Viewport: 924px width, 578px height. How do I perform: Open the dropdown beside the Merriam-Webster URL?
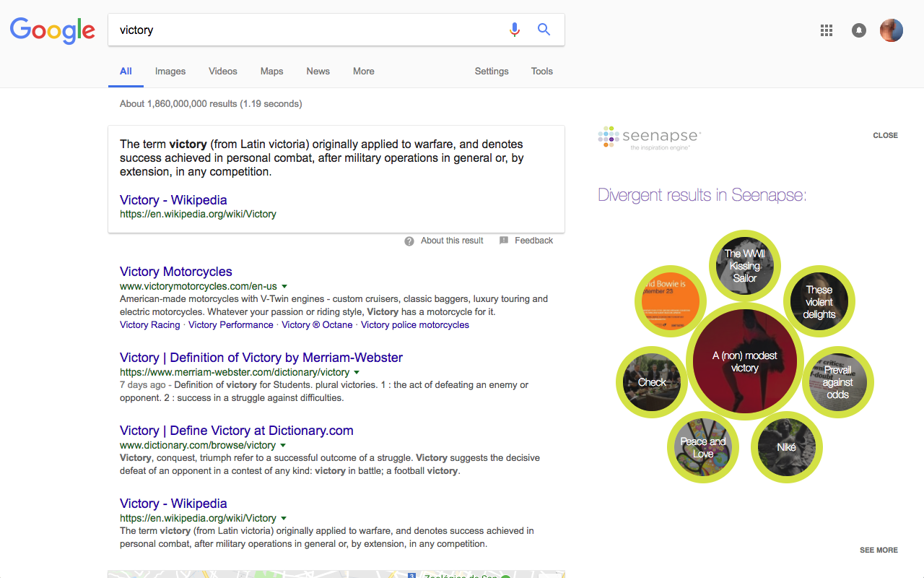[x=357, y=373]
